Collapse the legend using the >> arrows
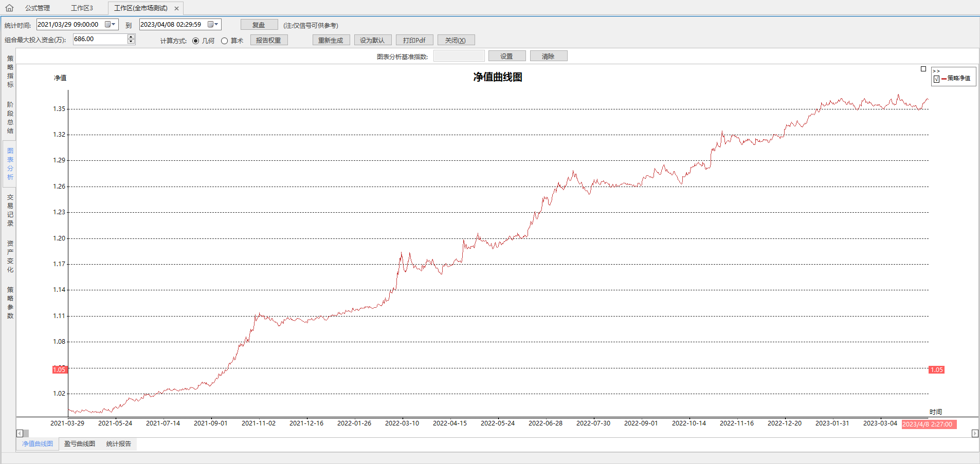Image resolution: width=980 pixels, height=464 pixels. [936, 71]
